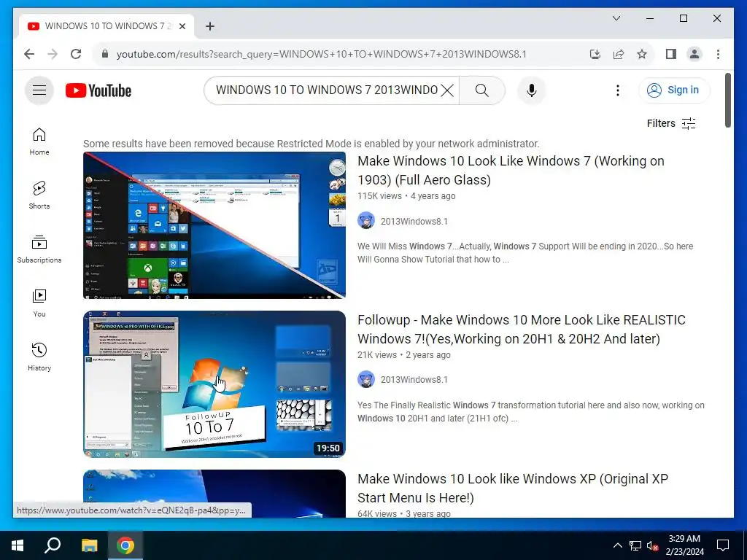Viewport: 747px width, 560px height.
Task: Open Subscriptions in the sidebar
Action: (x=39, y=249)
